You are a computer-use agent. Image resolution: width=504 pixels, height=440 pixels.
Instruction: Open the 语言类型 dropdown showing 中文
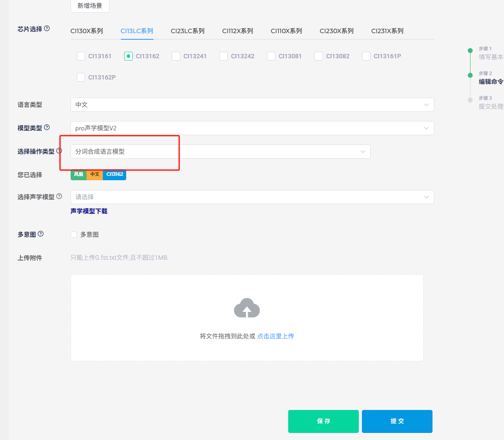point(252,105)
